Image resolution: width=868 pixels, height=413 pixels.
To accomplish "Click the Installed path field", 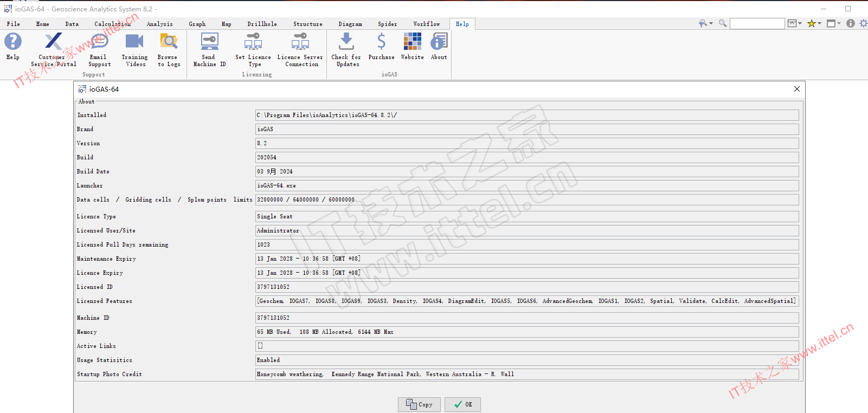I will pos(527,115).
